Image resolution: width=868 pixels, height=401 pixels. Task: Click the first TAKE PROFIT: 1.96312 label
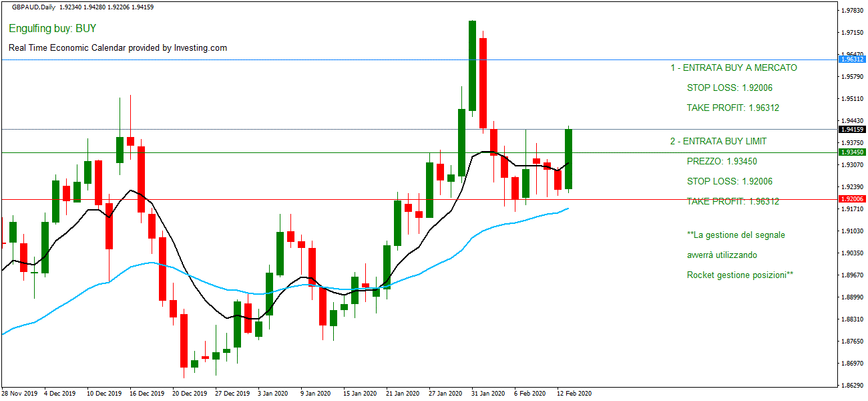(x=733, y=108)
